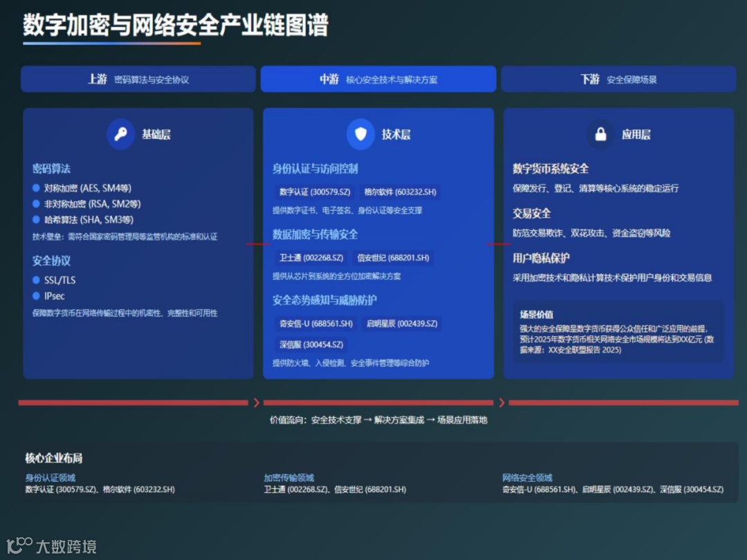Click the 非对称加密 (RSA, SM2等) bullet item
The height and width of the screenshot is (560, 747).
click(x=86, y=204)
